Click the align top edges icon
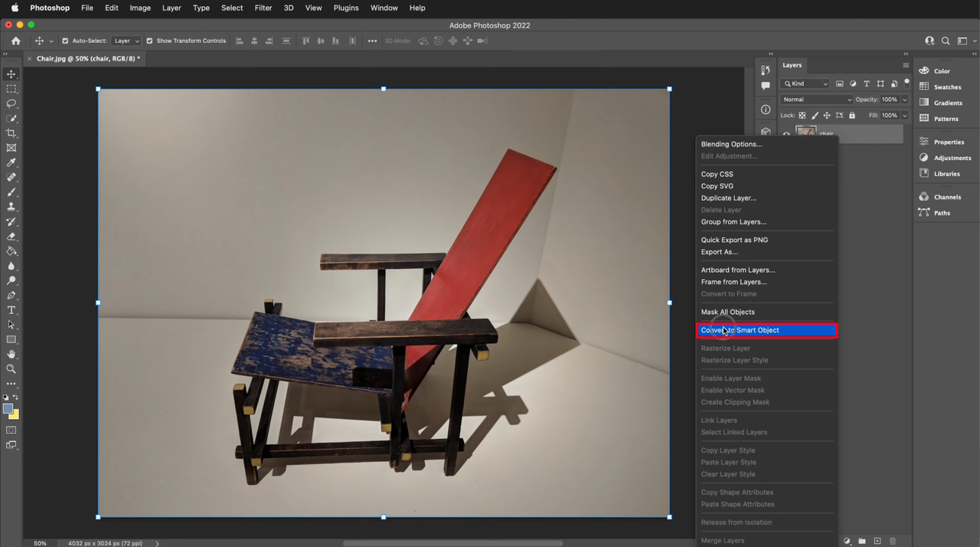 (306, 41)
